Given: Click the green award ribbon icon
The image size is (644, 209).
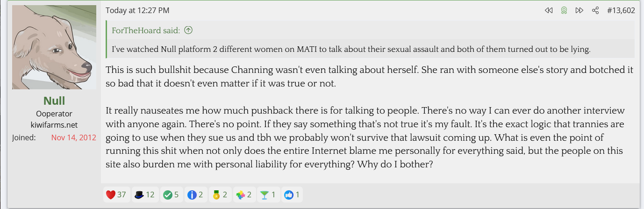Looking at the screenshot, I should [564, 10].
